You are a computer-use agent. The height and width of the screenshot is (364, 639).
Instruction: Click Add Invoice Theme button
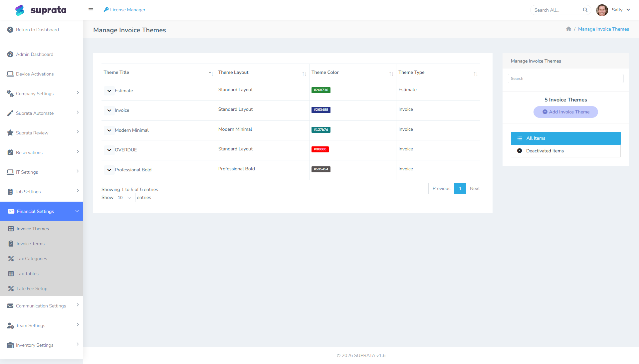[x=565, y=112]
